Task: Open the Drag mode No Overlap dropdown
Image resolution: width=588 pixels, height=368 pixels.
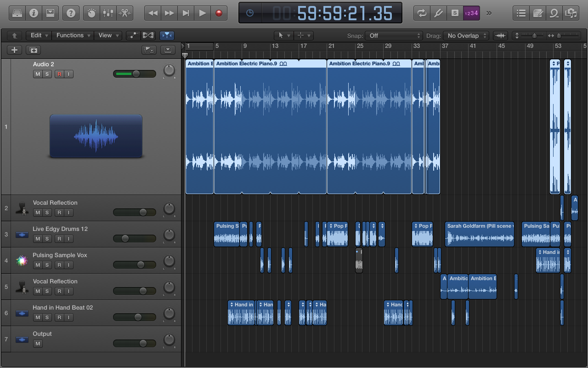Action: (466, 35)
